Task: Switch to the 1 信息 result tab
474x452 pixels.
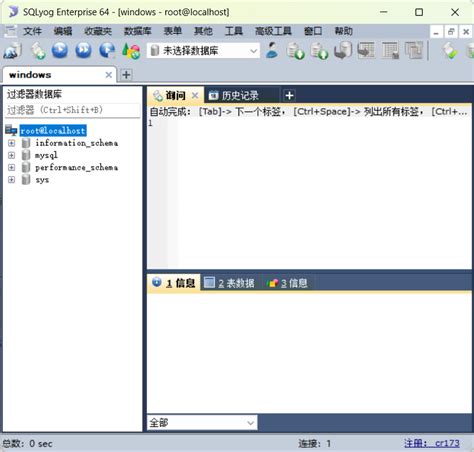Action: (174, 283)
